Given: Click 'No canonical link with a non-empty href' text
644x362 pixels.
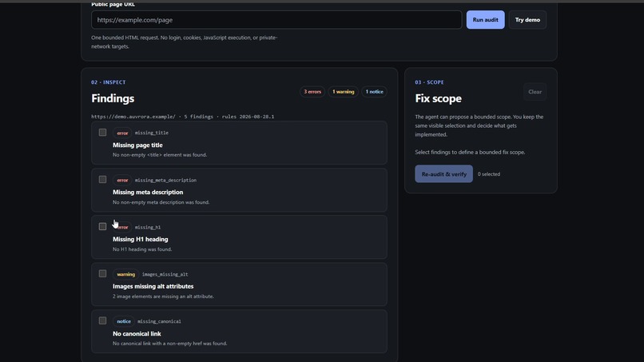Looking at the screenshot, I should tap(169, 344).
